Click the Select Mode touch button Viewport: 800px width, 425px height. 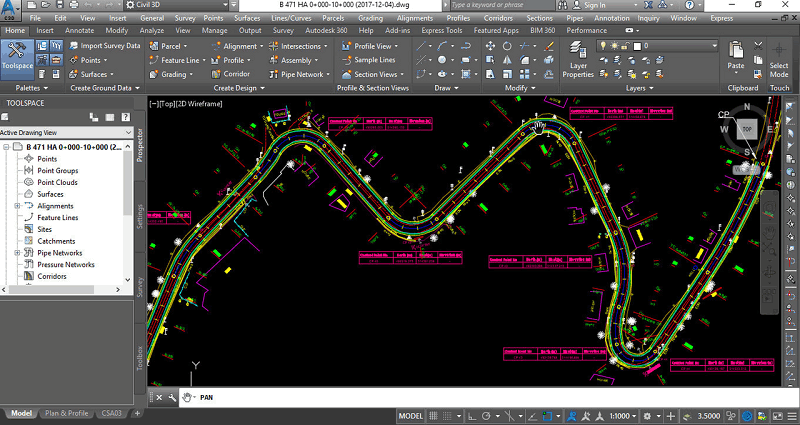[x=779, y=60]
